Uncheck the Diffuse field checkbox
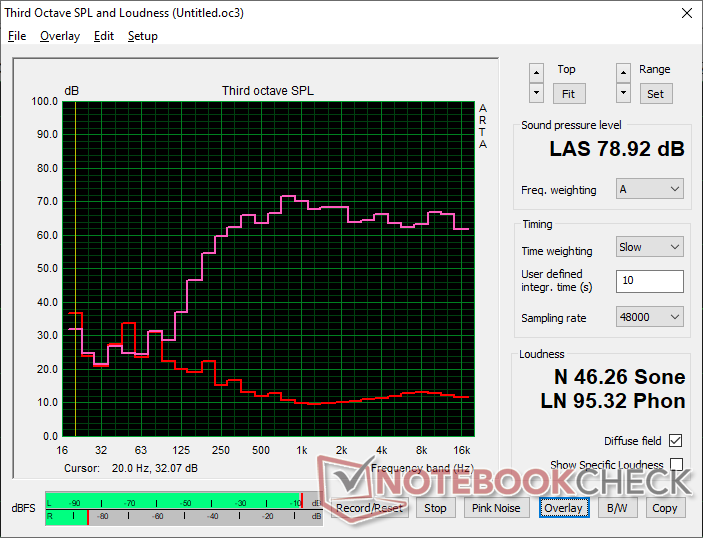703x538 pixels. point(676,440)
